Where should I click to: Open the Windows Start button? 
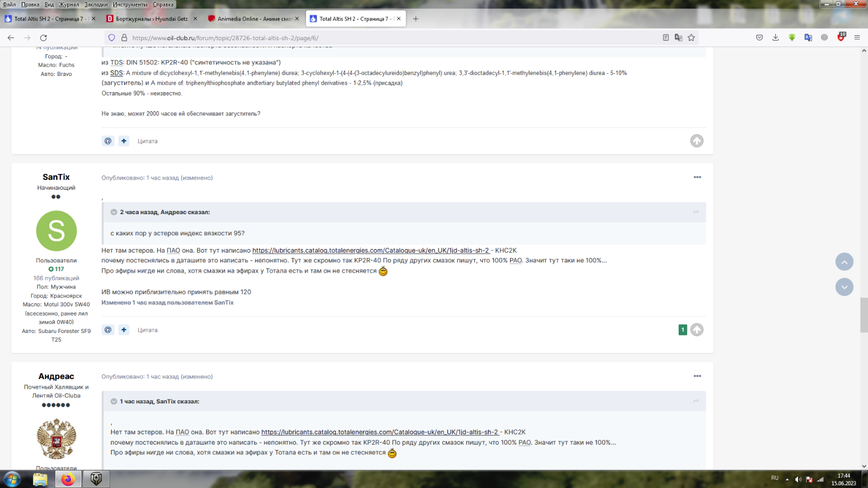[12, 479]
